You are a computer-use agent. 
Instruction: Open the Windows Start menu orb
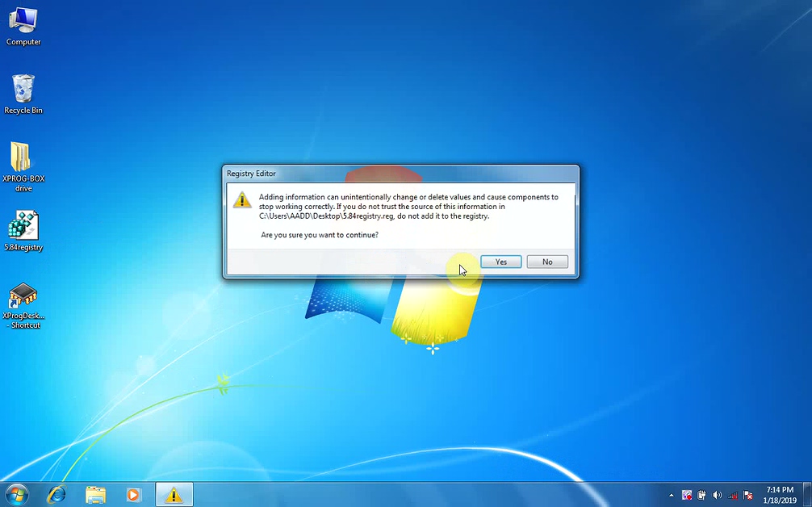point(17,495)
